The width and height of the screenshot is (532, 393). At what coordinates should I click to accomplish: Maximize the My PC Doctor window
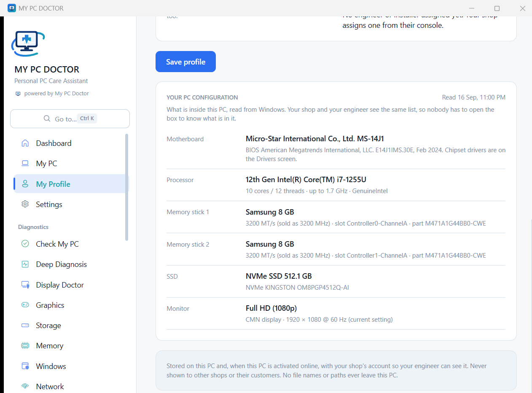(x=497, y=8)
